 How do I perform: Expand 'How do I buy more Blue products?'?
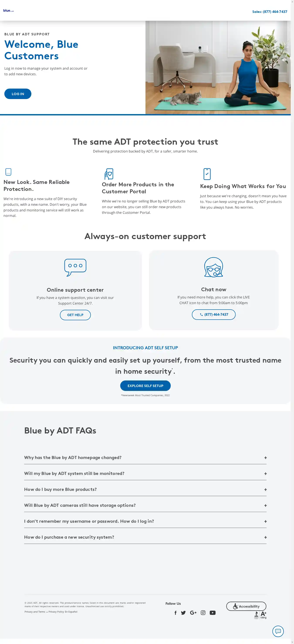pos(145,489)
